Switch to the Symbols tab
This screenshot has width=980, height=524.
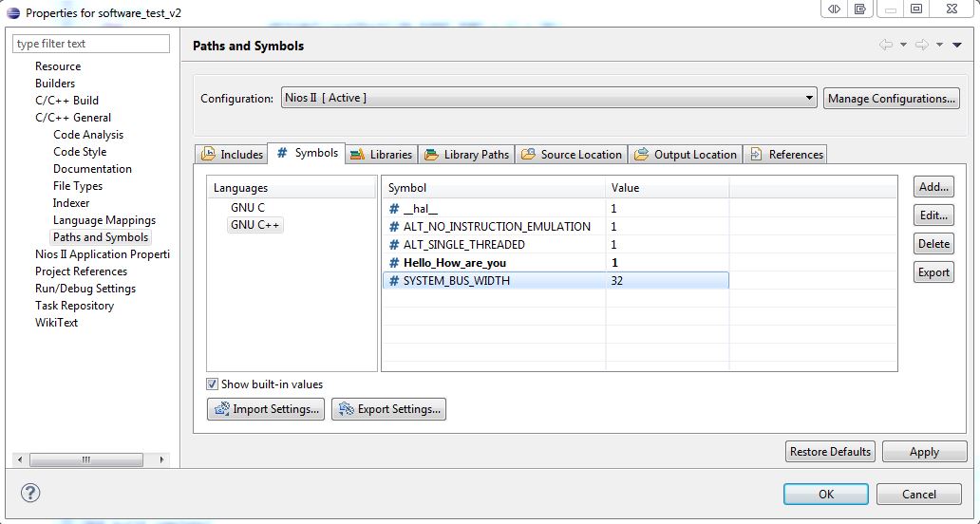(x=306, y=153)
